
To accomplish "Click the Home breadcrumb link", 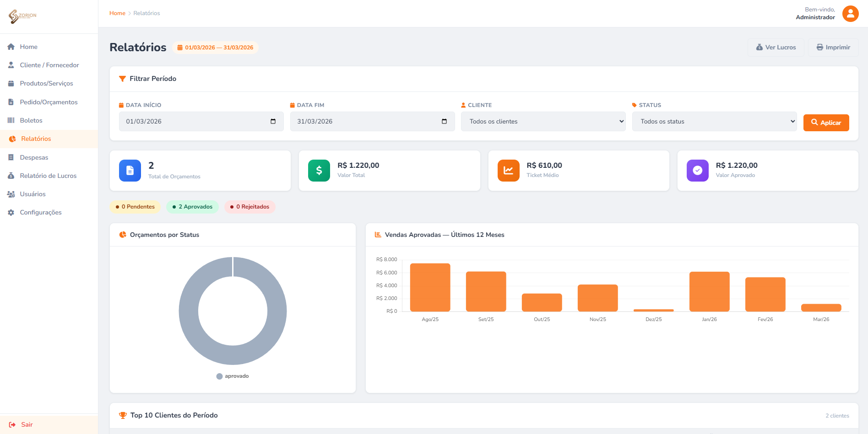I will click(x=117, y=13).
